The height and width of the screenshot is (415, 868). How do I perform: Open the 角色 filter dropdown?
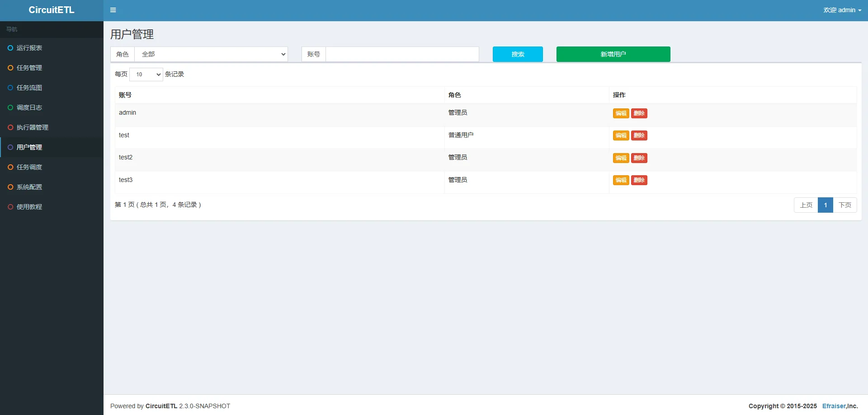211,54
